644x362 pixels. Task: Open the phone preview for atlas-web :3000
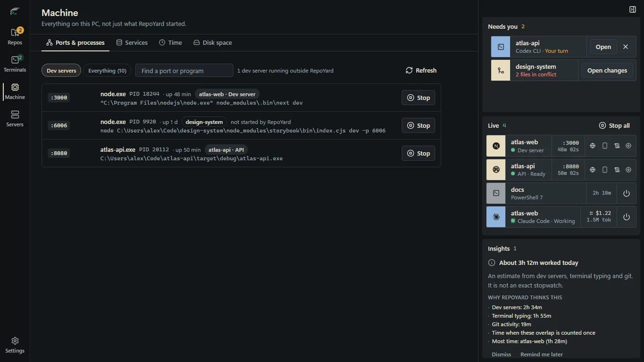coord(605,146)
